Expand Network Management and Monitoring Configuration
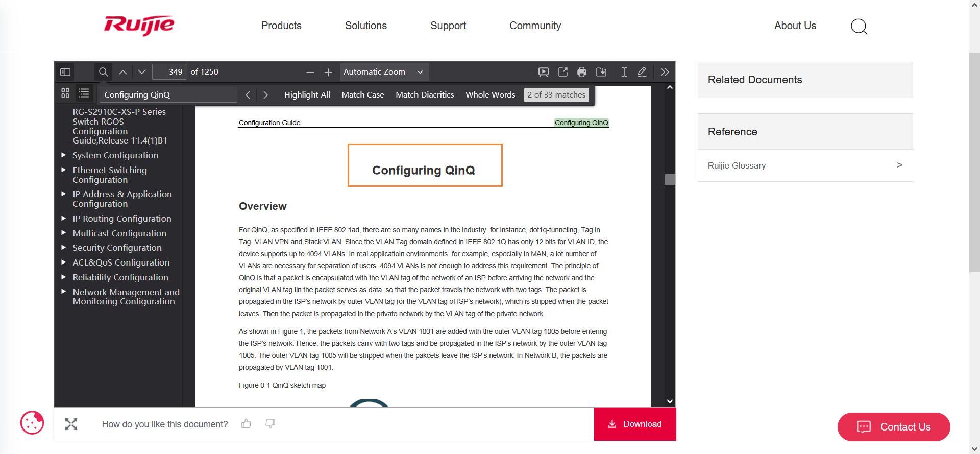Image resolution: width=980 pixels, height=454 pixels. tap(64, 292)
